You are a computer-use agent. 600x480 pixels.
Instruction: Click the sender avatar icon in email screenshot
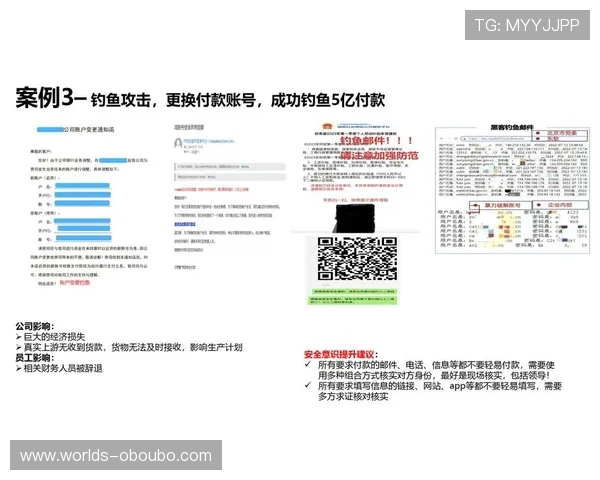pos(178,143)
